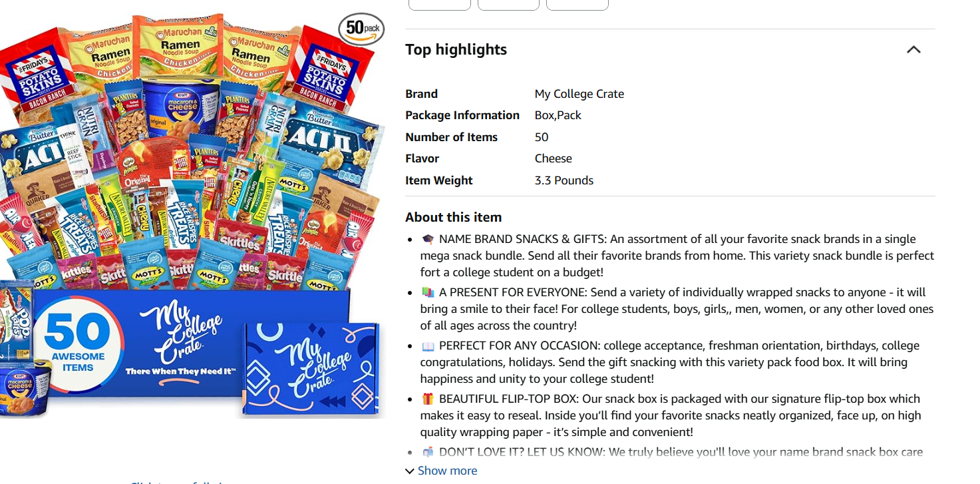980x484 pixels.
Task: Click the About this item heading
Action: (453, 217)
